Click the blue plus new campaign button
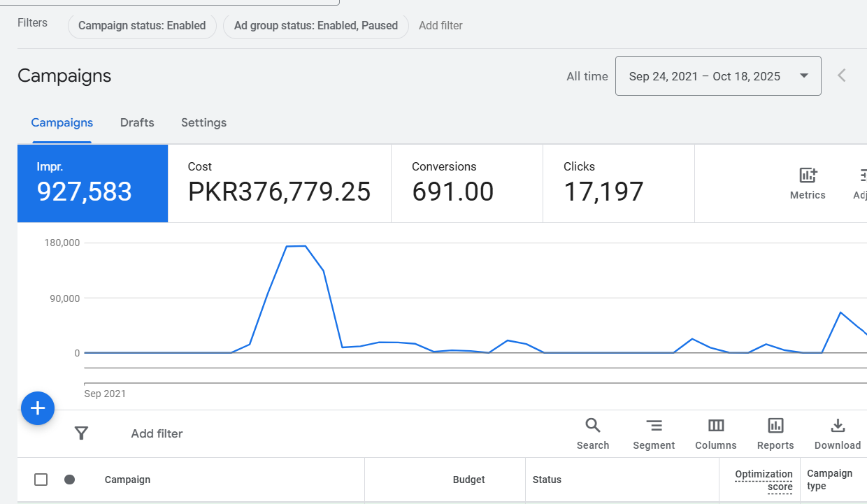This screenshot has width=867, height=504. (38, 408)
